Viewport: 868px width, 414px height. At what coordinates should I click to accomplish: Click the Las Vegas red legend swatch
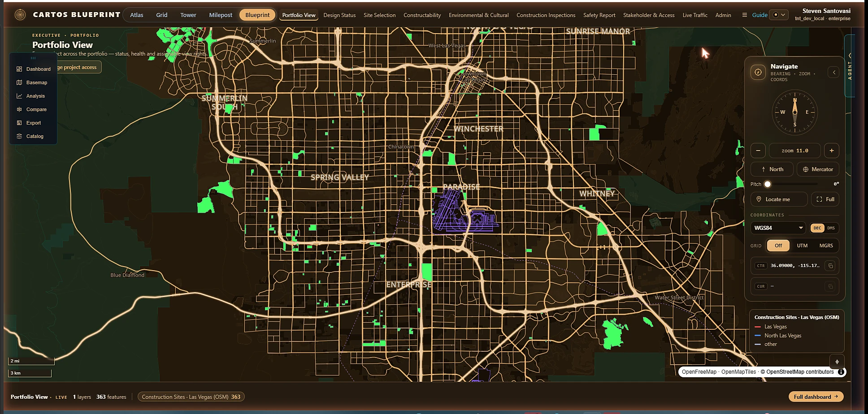758,327
